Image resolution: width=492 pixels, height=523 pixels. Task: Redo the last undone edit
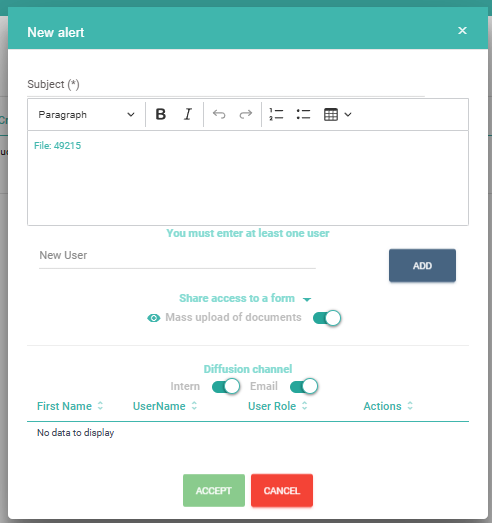tap(246, 114)
